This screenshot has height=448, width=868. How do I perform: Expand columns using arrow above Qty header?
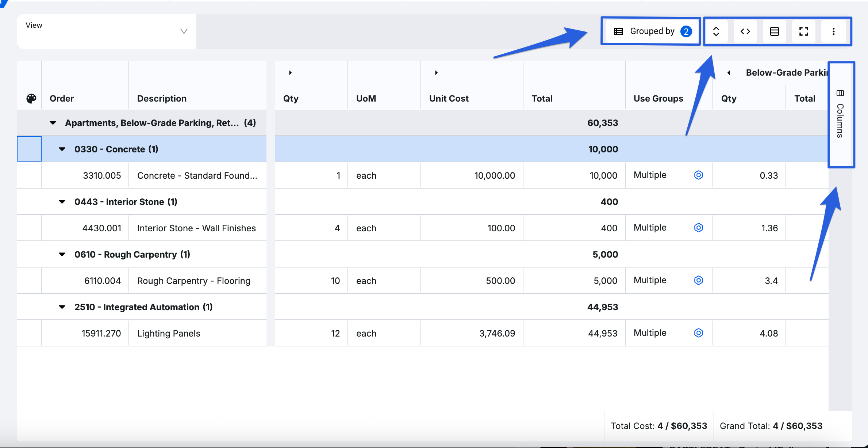point(290,73)
